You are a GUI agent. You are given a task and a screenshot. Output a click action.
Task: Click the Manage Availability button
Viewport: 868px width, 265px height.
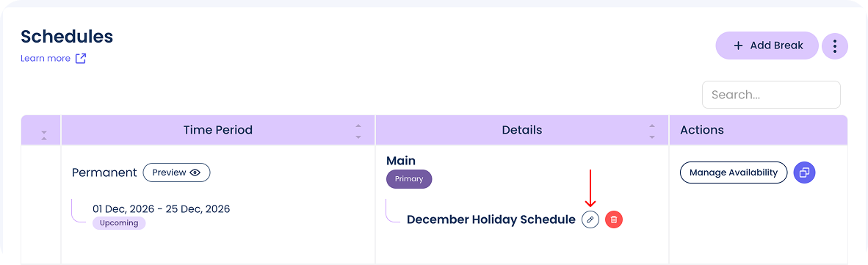pos(734,173)
